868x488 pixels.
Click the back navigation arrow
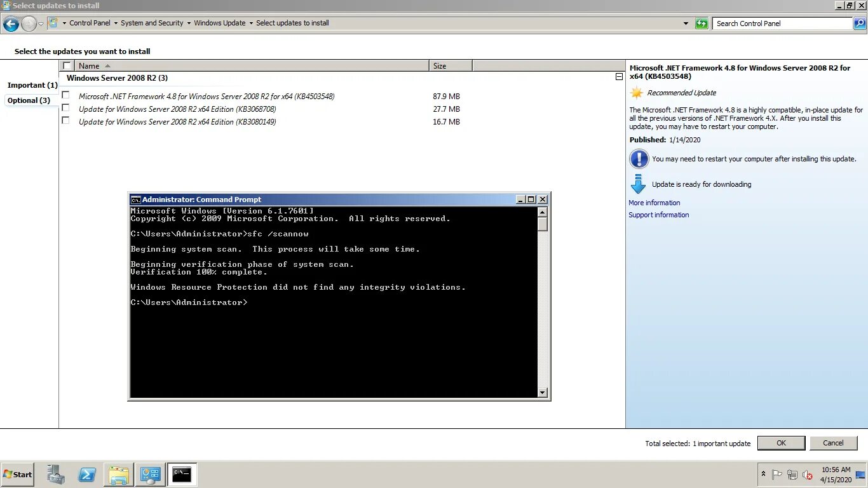(x=10, y=24)
